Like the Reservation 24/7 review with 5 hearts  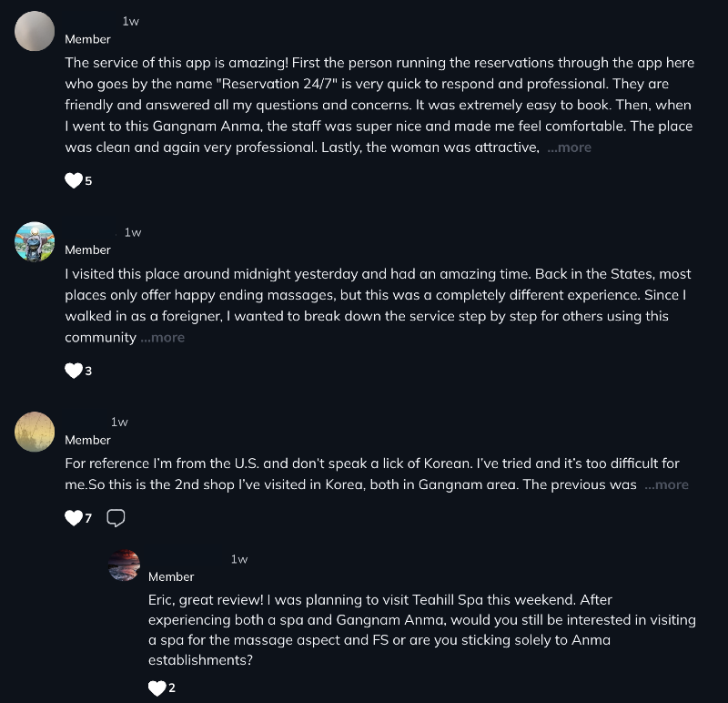pyautogui.click(x=74, y=180)
